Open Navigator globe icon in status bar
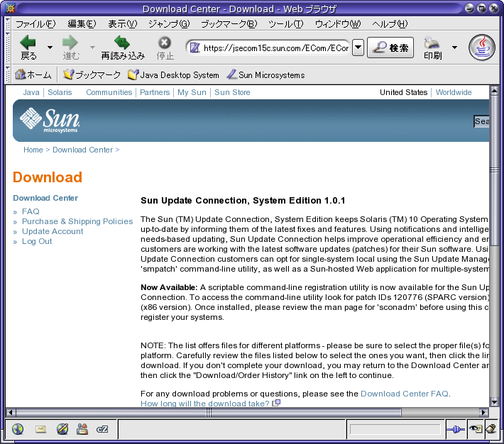This screenshot has width=504, height=444. (x=18, y=429)
